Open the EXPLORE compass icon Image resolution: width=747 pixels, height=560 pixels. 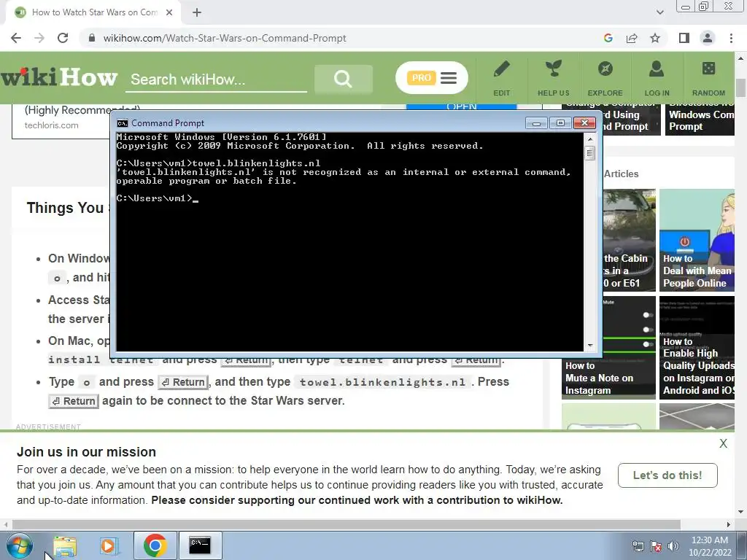(605, 69)
